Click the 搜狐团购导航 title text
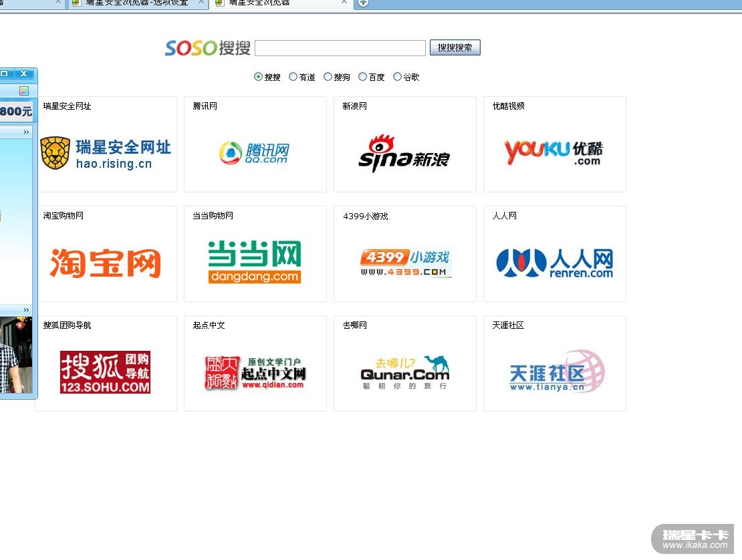The height and width of the screenshot is (560, 742). click(68, 325)
